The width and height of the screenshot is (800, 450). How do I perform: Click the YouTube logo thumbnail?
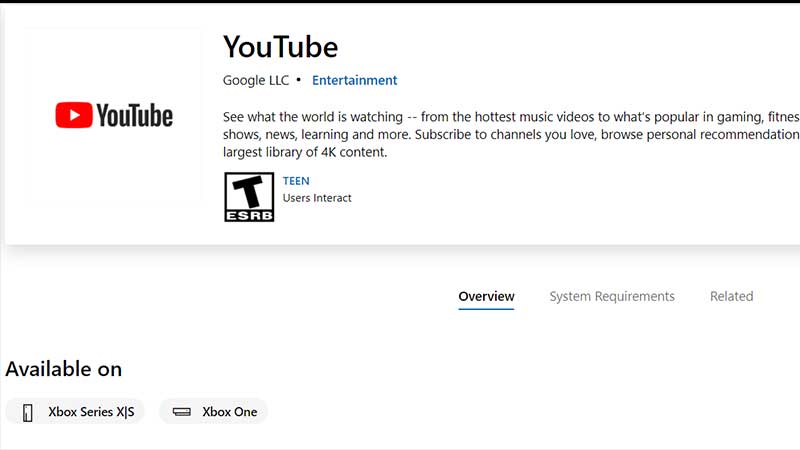(x=114, y=115)
